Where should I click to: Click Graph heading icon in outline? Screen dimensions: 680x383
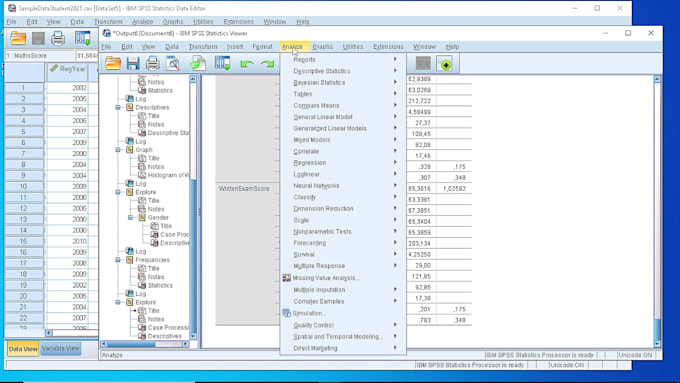pyautogui.click(x=129, y=150)
